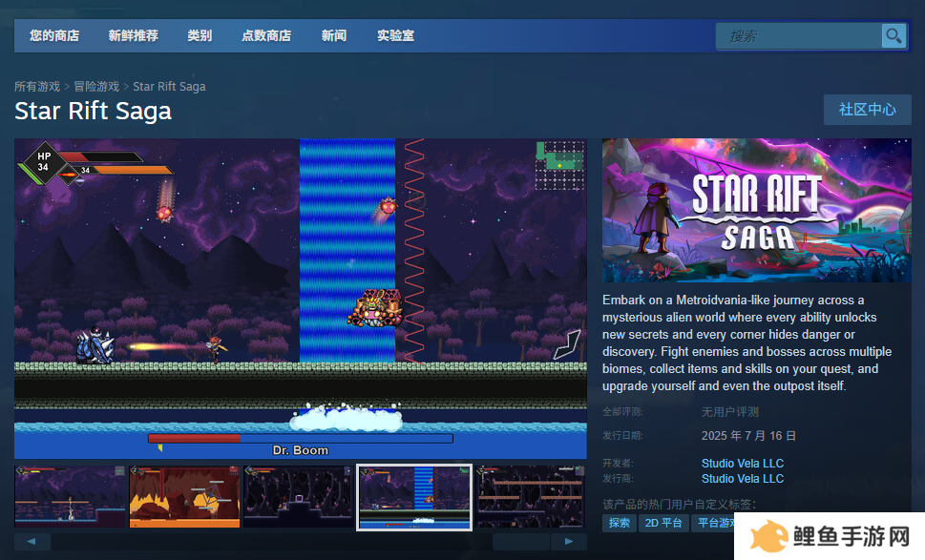Click the thumbnail strip scrollbar handle

click(521, 541)
